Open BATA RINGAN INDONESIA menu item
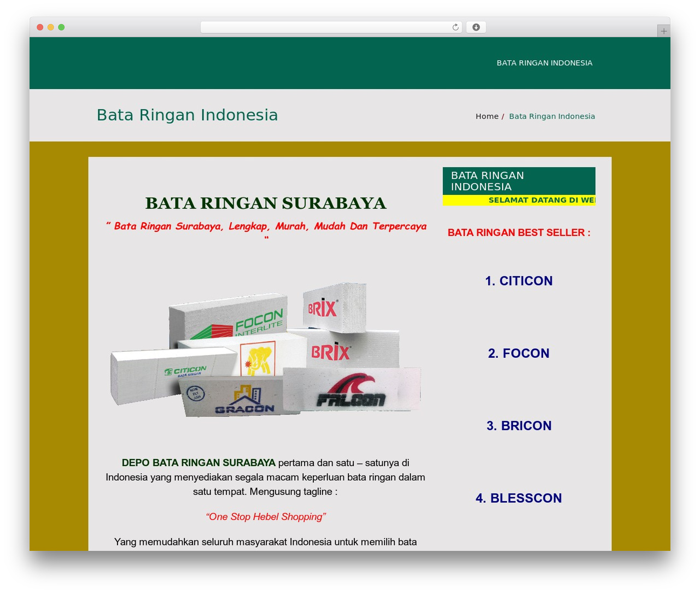This screenshot has height=593, width=700. [544, 63]
